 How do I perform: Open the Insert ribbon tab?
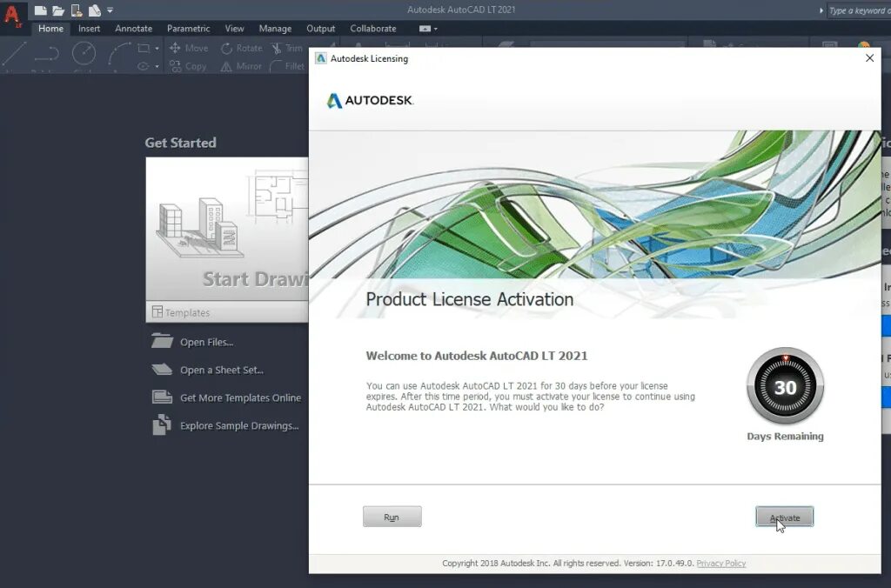pos(90,29)
